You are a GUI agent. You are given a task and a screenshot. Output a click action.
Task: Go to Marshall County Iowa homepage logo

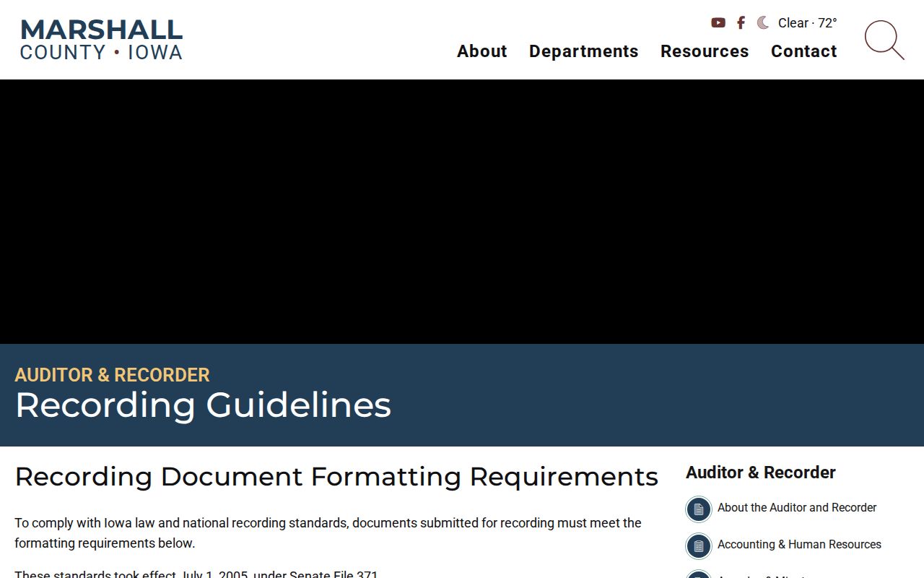tap(101, 40)
